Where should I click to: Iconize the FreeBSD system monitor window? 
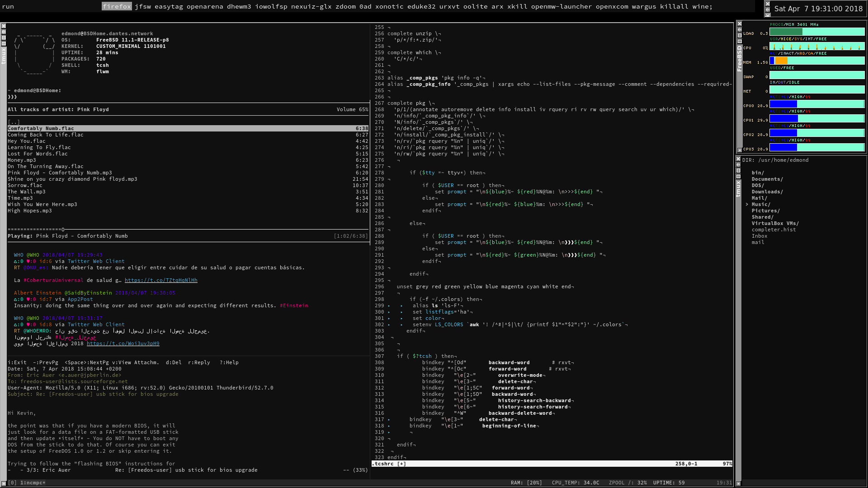(x=740, y=29)
